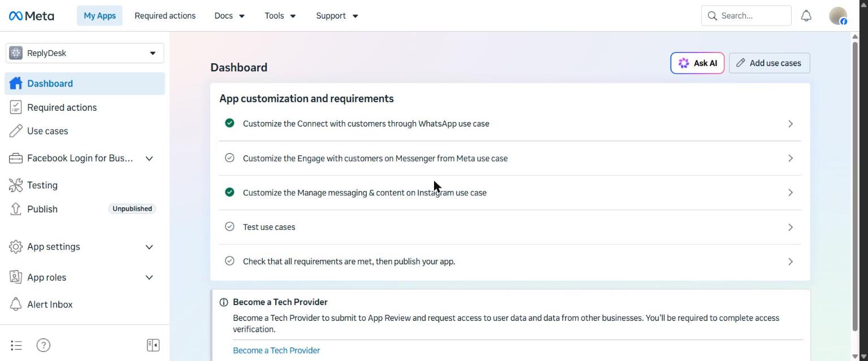Click the App roles badge icon
This screenshot has height=361, width=868.
[16, 277]
